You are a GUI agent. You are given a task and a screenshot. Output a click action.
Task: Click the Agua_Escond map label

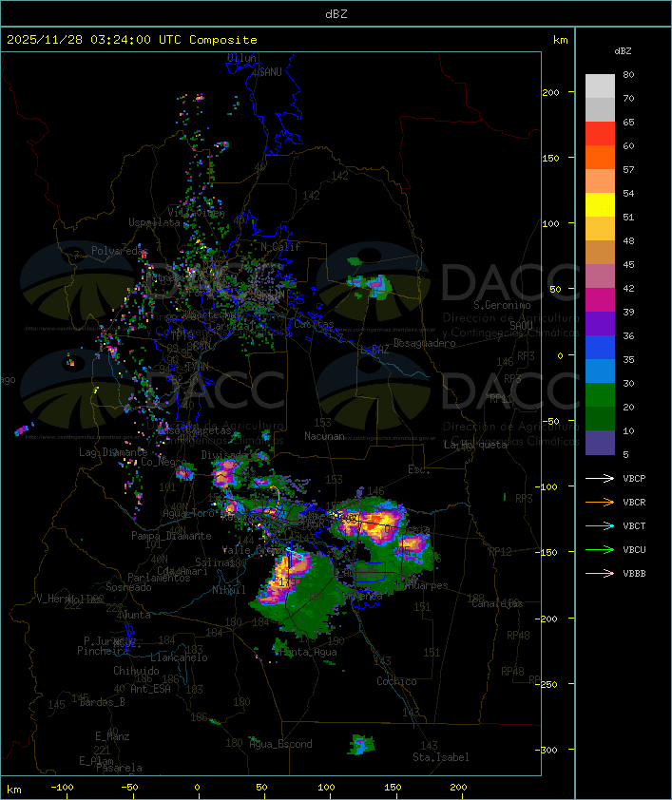tap(280, 744)
